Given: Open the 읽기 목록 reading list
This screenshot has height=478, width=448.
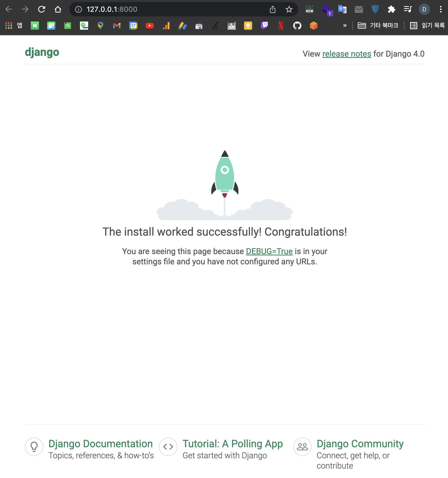Looking at the screenshot, I should [x=427, y=26].
